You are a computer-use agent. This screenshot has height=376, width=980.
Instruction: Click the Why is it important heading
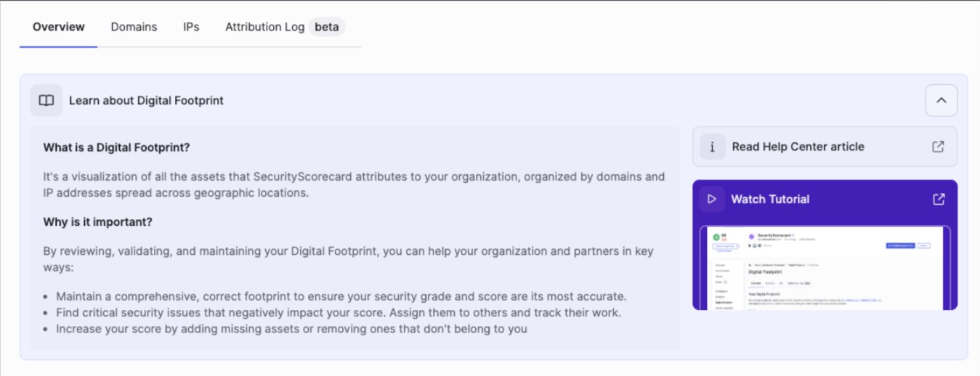tap(97, 221)
